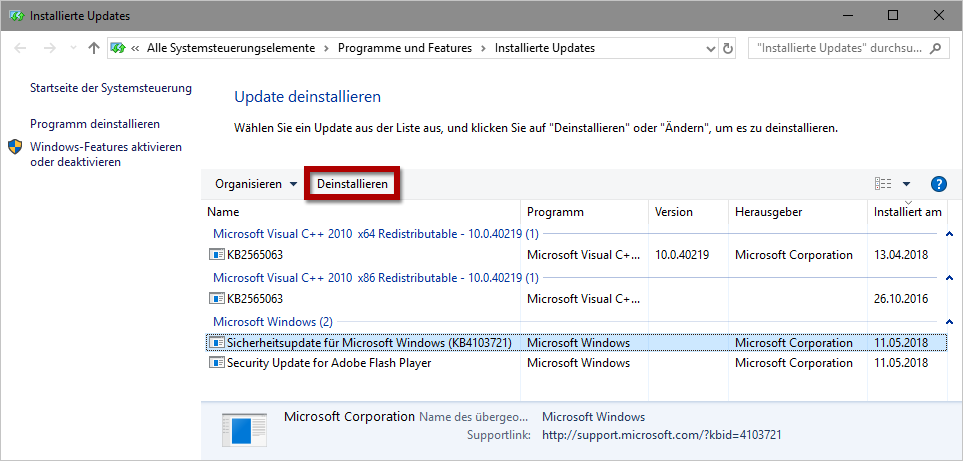Viewport: 963px width, 461px height.
Task: Sort list by the Name column header
Action: [x=223, y=212]
